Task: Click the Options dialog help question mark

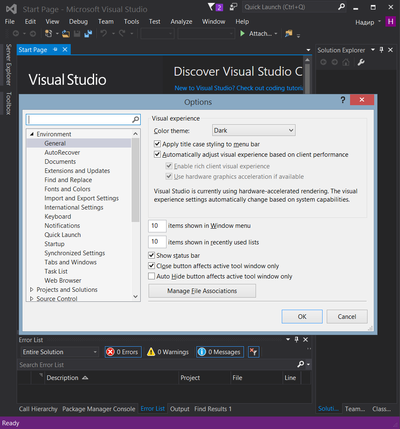Action: click(343, 100)
